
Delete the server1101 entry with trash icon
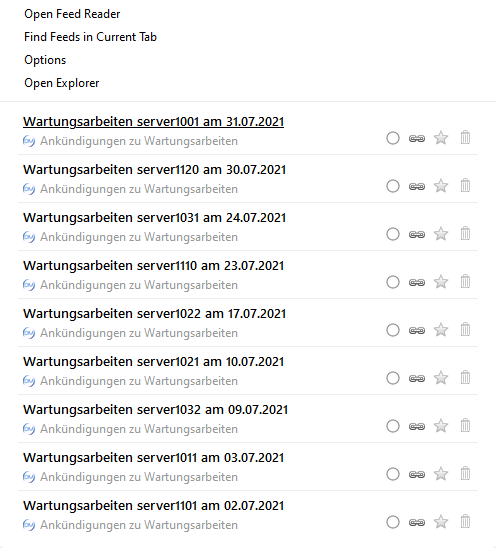[x=465, y=521]
